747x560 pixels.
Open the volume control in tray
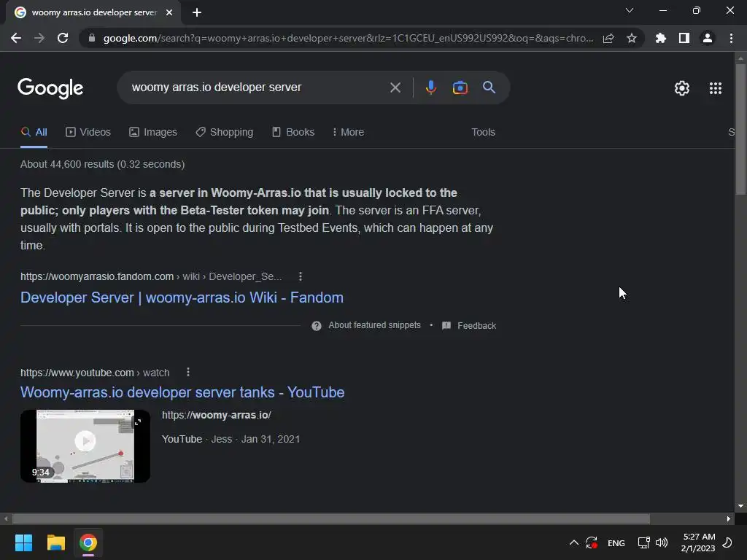point(662,542)
